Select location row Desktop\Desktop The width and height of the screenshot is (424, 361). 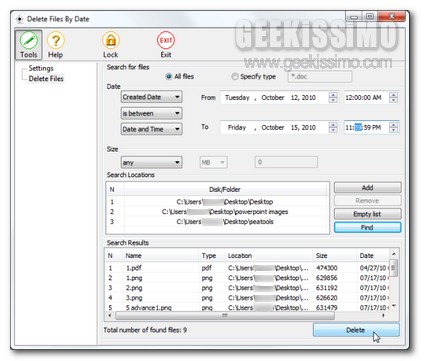pos(217,202)
